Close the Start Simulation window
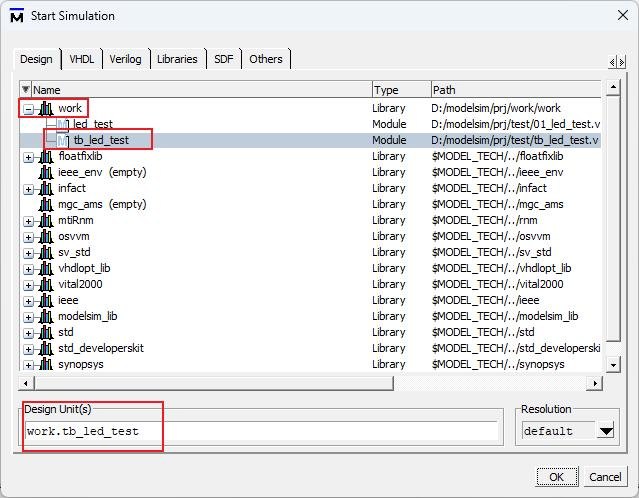This screenshot has width=639, height=498. pyautogui.click(x=623, y=15)
